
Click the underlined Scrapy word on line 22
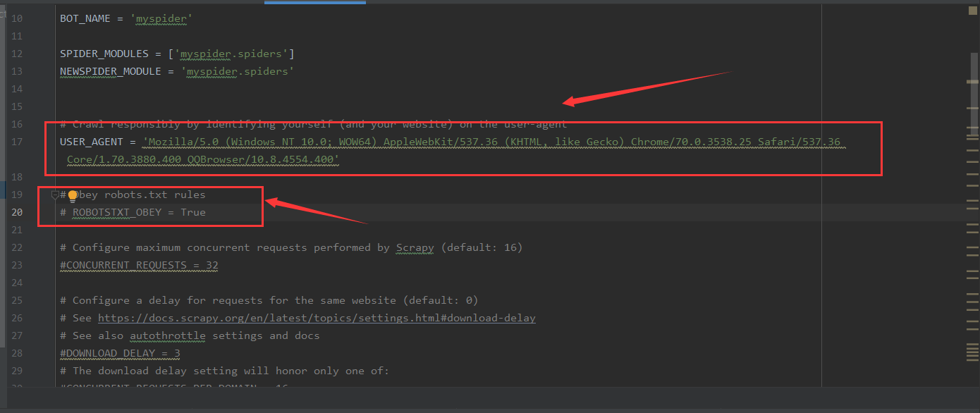(415, 247)
